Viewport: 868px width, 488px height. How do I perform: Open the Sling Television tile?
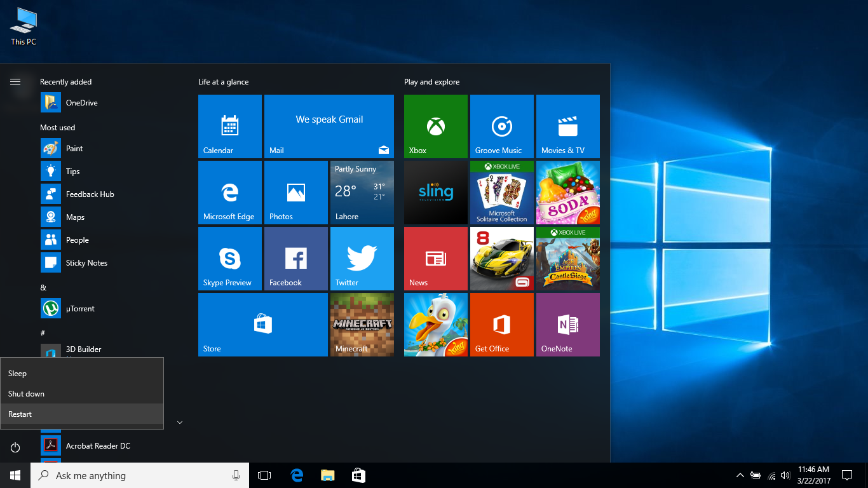[436, 193]
